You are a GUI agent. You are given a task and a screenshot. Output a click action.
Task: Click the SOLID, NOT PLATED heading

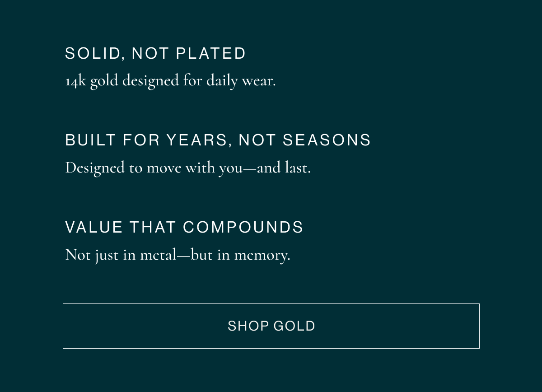(x=156, y=53)
